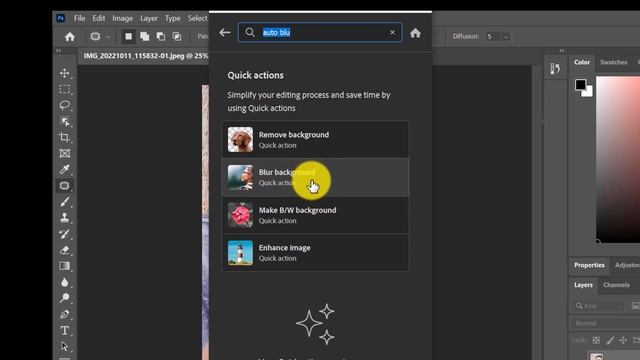Open the Image menu
The height and width of the screenshot is (360, 640).
coord(122,18)
